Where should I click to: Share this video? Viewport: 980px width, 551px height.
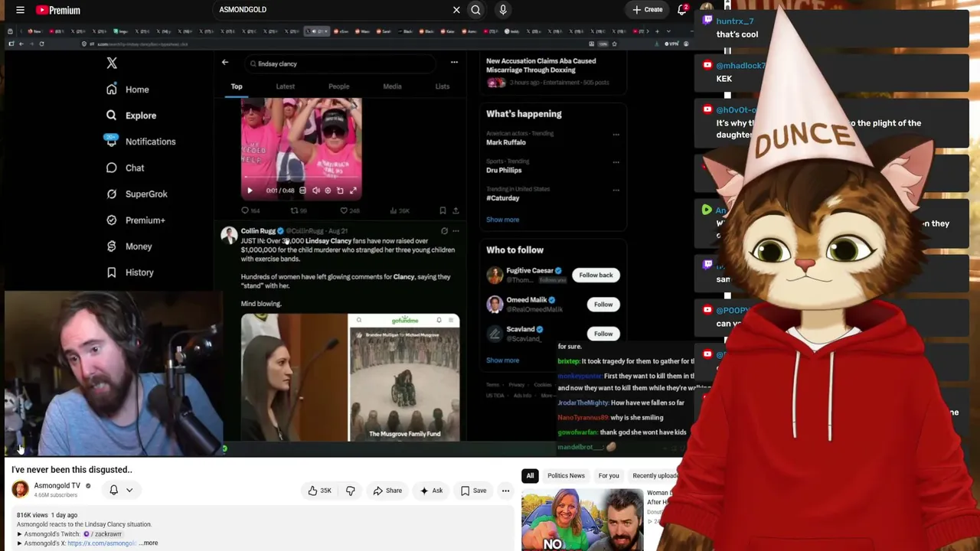coord(386,491)
